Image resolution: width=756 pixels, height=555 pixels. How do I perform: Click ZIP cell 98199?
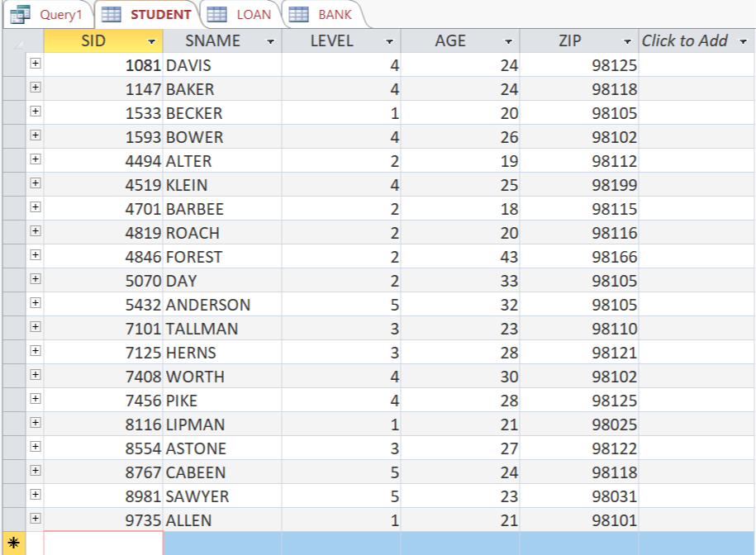[579, 185]
